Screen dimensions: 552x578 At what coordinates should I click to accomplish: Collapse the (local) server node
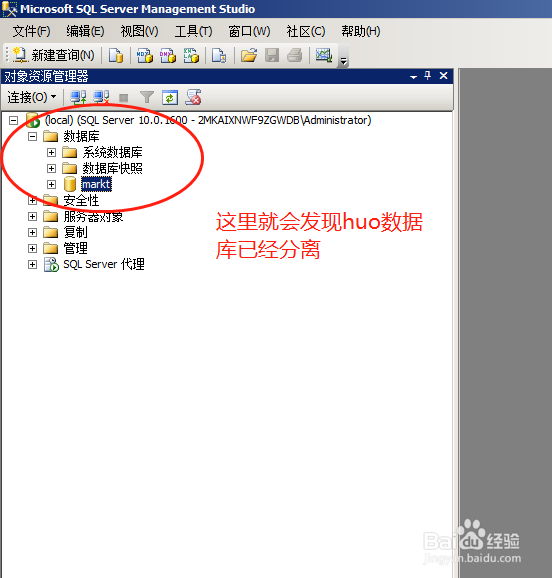pyautogui.click(x=13, y=120)
